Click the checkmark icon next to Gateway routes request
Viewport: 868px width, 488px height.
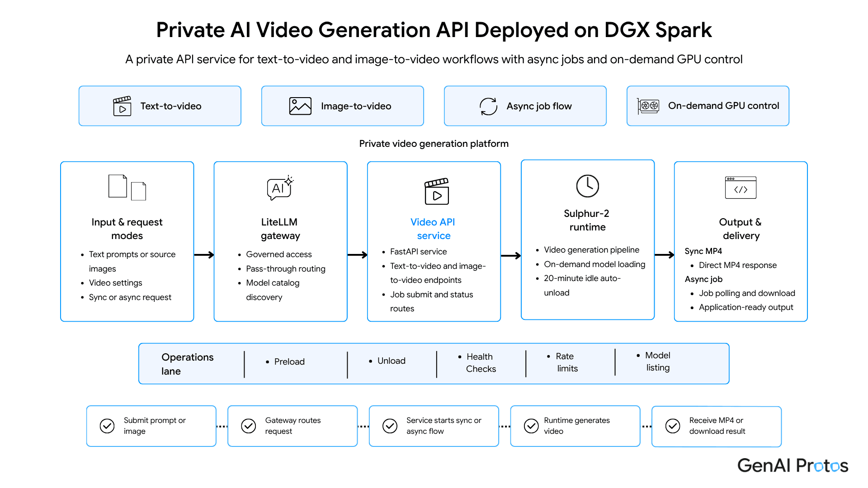[249, 426]
